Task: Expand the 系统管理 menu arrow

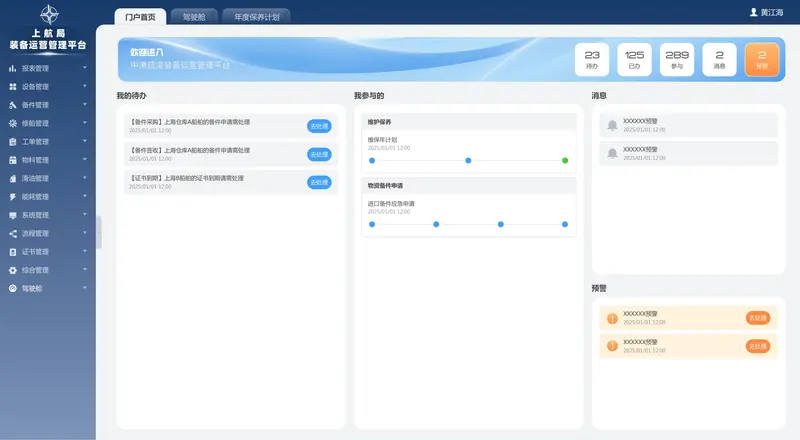Action: click(85, 215)
